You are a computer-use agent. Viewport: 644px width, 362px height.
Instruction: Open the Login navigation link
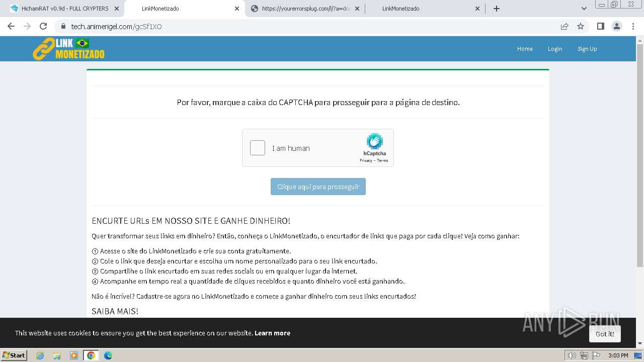[555, 49]
